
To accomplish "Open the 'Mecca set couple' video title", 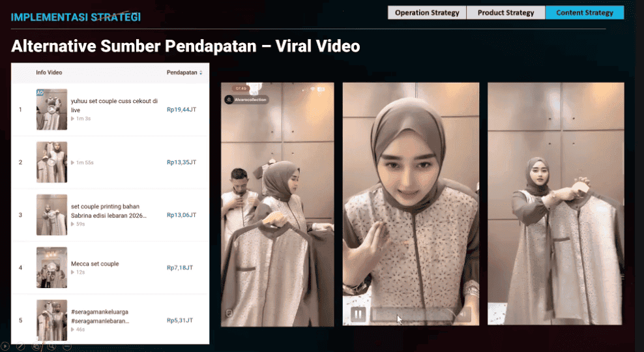I will (x=95, y=264).
